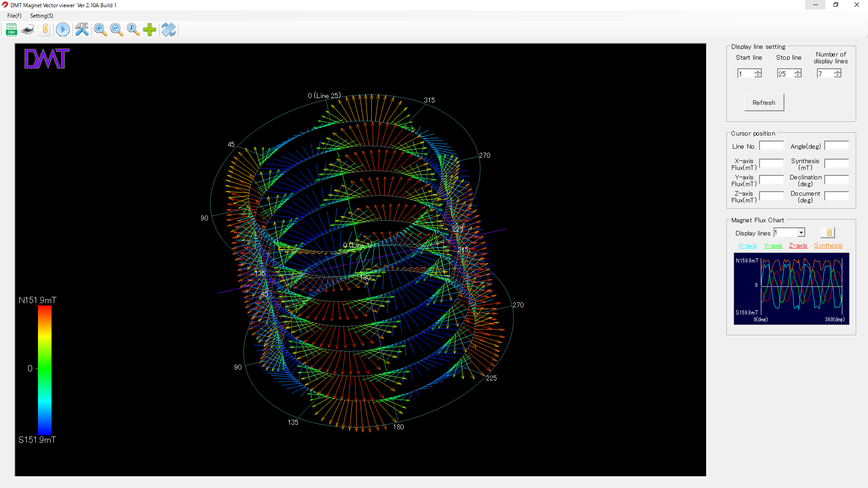Click the printer icon
Image resolution: width=868 pixels, height=488 pixels.
[28, 30]
